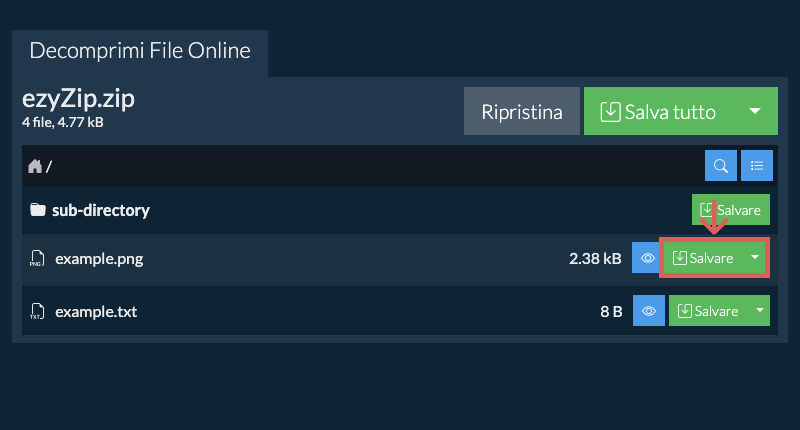Screen dimensions: 800x430
Task: Select the Decomprimi File Online tab
Action: pos(140,50)
